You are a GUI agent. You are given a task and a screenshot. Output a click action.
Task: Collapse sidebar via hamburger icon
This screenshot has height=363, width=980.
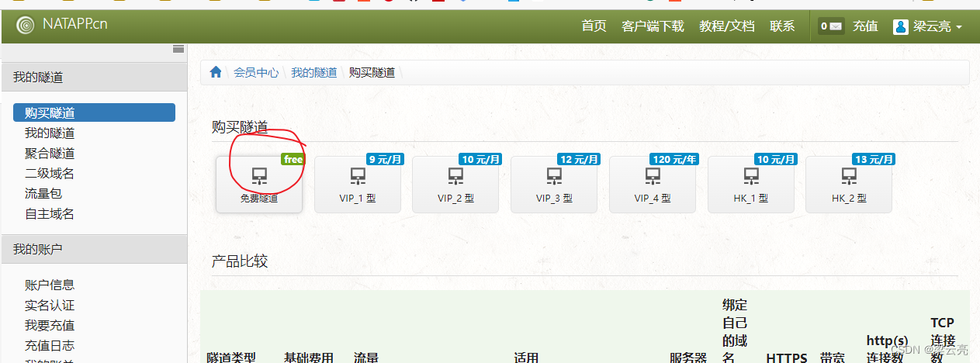coord(178,48)
